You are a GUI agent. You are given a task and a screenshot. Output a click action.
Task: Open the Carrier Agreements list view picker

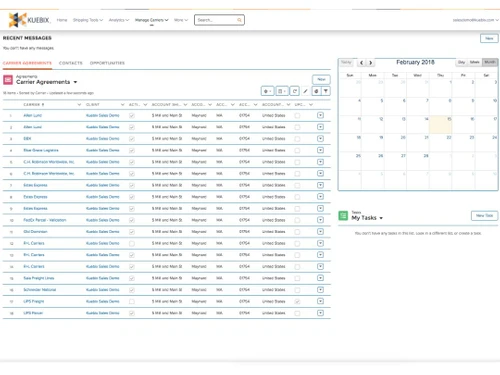[75, 82]
